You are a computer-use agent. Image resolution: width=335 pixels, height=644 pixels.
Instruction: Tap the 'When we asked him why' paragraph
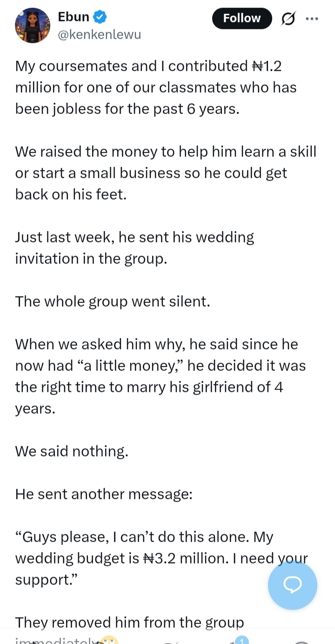(x=161, y=376)
